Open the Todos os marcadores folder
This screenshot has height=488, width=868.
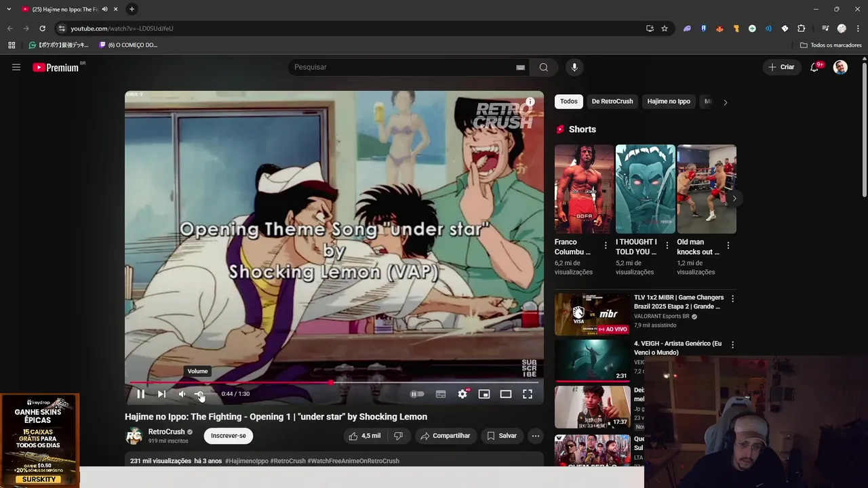(831, 45)
